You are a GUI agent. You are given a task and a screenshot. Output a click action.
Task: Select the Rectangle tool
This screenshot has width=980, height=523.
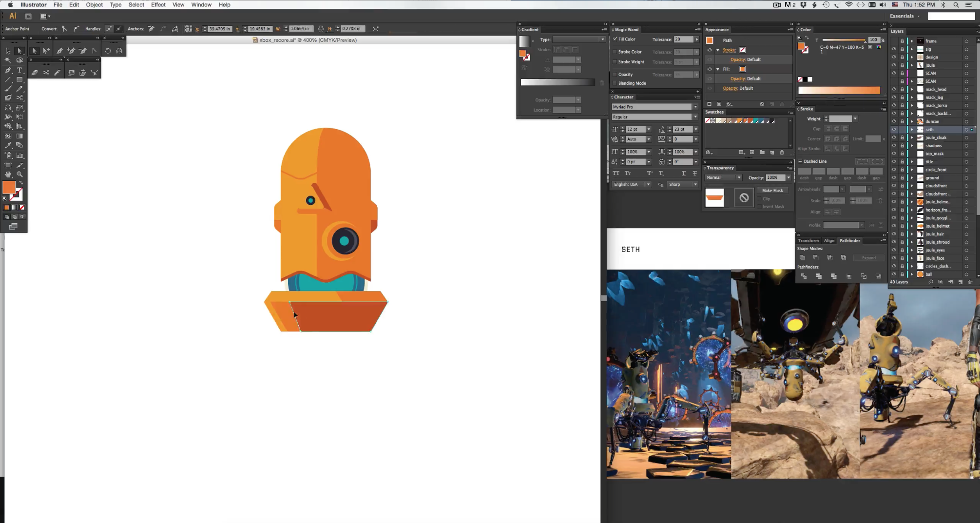19,79
